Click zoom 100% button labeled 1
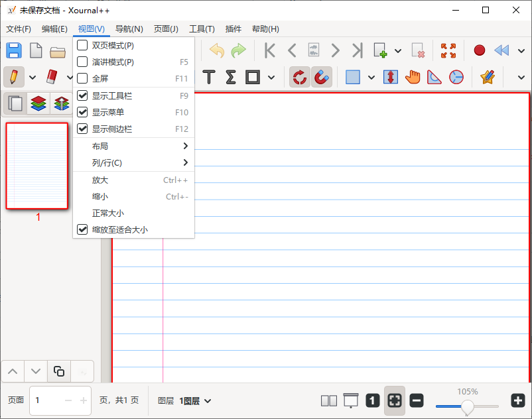 pos(373,400)
